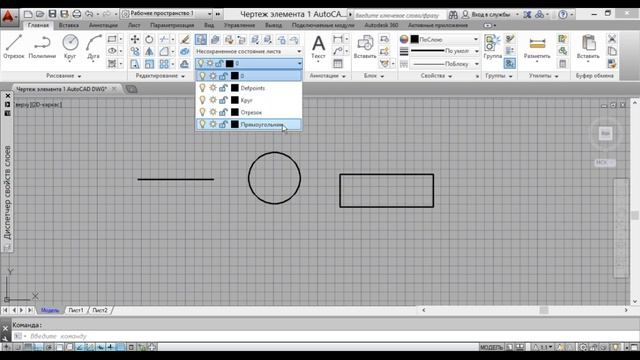640x360 pixels.
Task: Open Диспетчер свойств слоев side palette
Action: (x=7, y=192)
